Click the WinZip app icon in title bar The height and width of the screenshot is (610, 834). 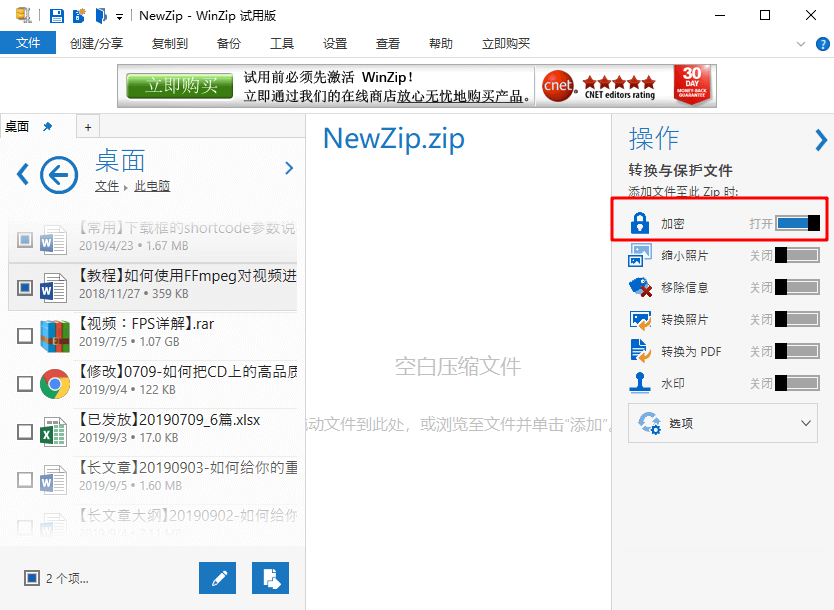pos(23,15)
